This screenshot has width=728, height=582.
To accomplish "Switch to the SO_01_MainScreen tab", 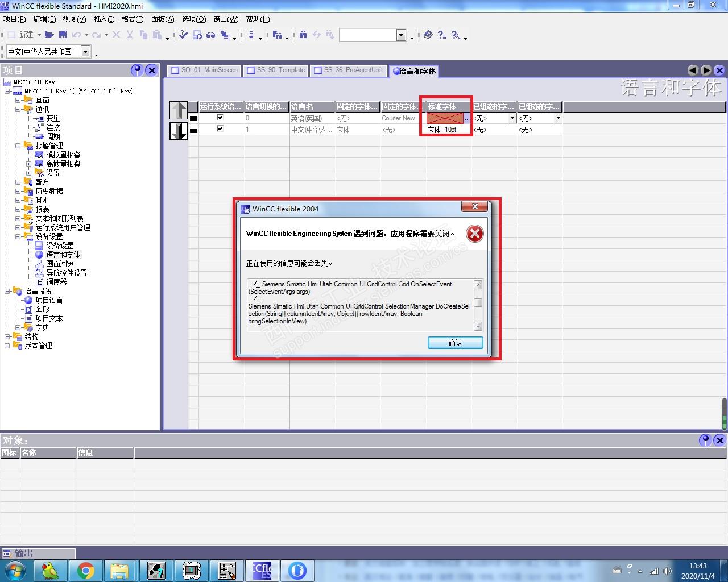I will click(204, 70).
